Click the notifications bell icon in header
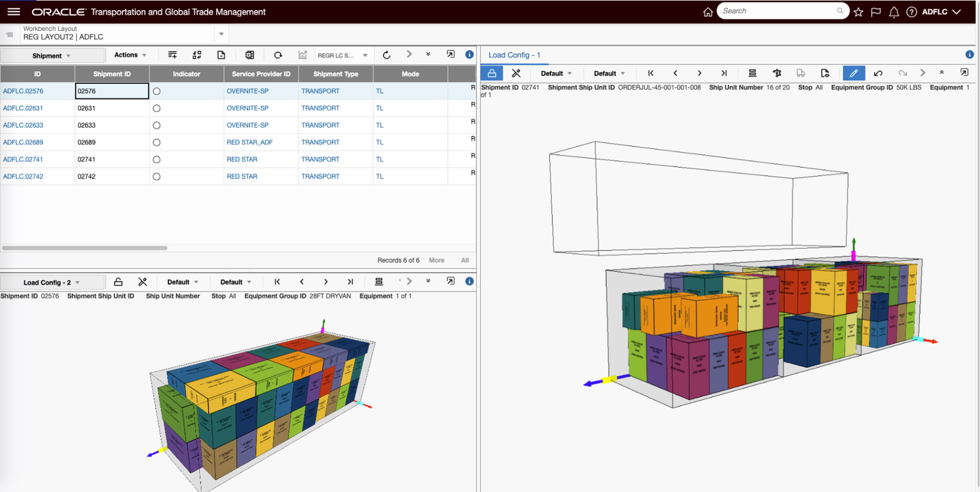The height and width of the screenshot is (492, 980). coord(894,12)
